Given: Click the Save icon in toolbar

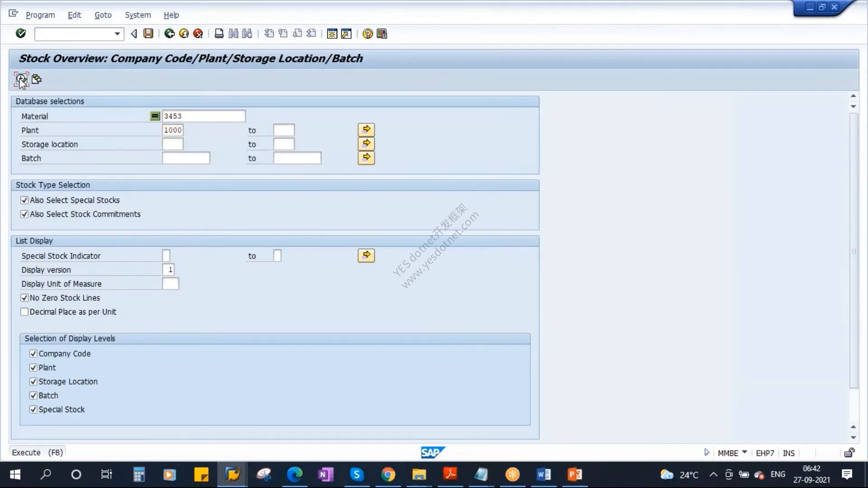Looking at the screenshot, I should [148, 33].
